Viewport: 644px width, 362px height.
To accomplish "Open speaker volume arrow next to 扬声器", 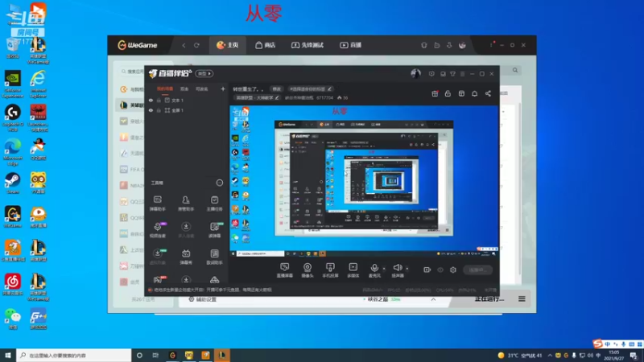I will point(407,269).
